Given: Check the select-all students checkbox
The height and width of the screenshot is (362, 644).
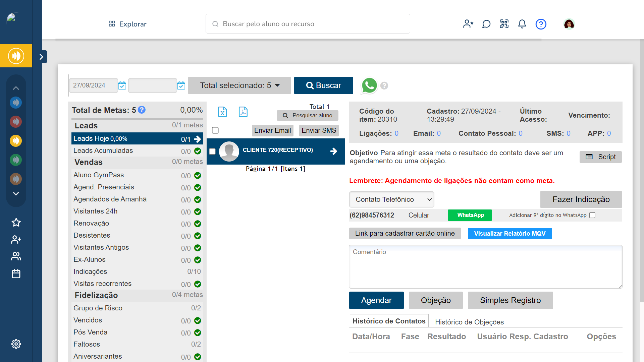Looking at the screenshot, I should [215, 130].
